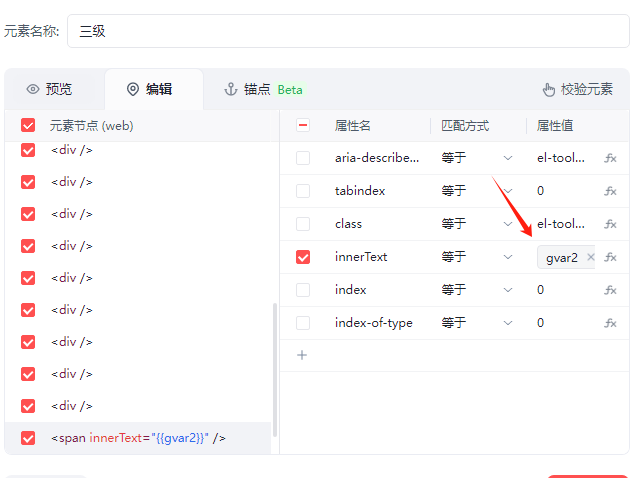Click the fx icon in class row
The image size is (640, 478).
610,224
